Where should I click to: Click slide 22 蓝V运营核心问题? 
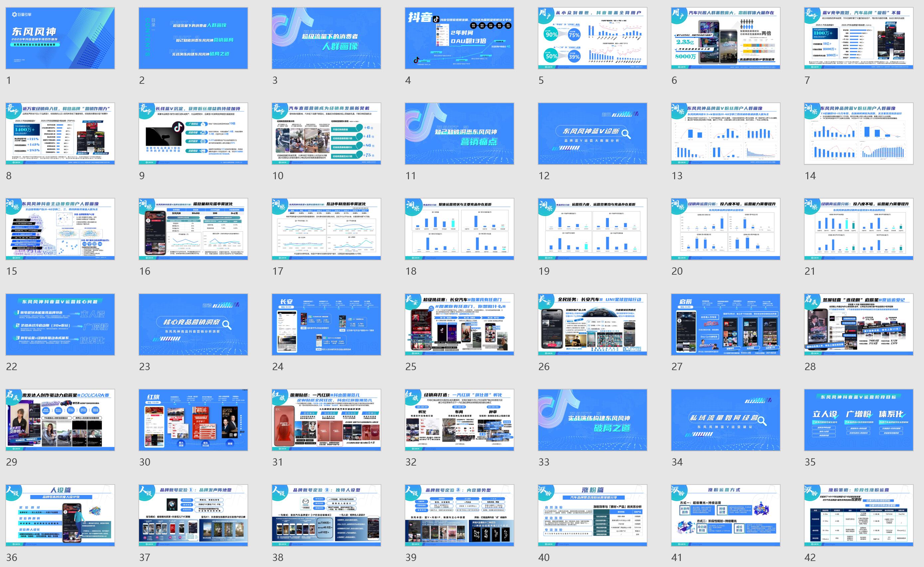pos(60,324)
